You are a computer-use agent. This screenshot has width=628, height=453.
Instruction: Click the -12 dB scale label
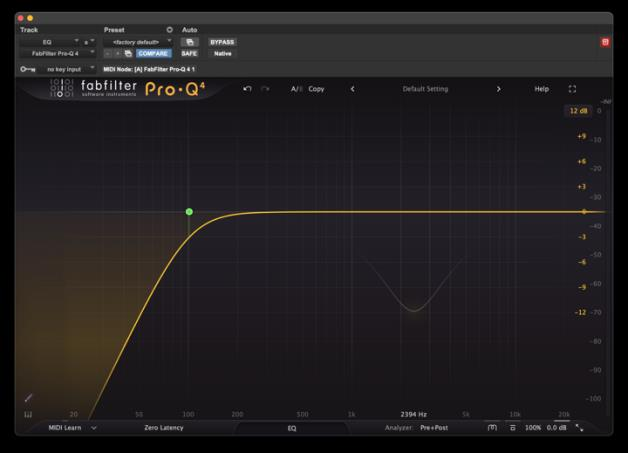(x=580, y=312)
